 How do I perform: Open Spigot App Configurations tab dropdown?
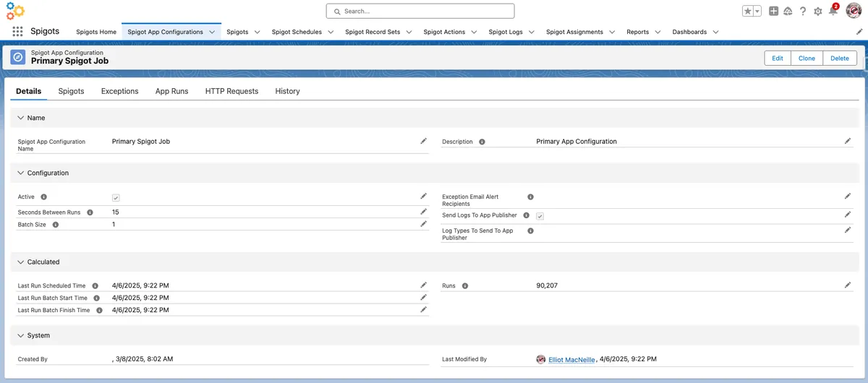tap(212, 32)
